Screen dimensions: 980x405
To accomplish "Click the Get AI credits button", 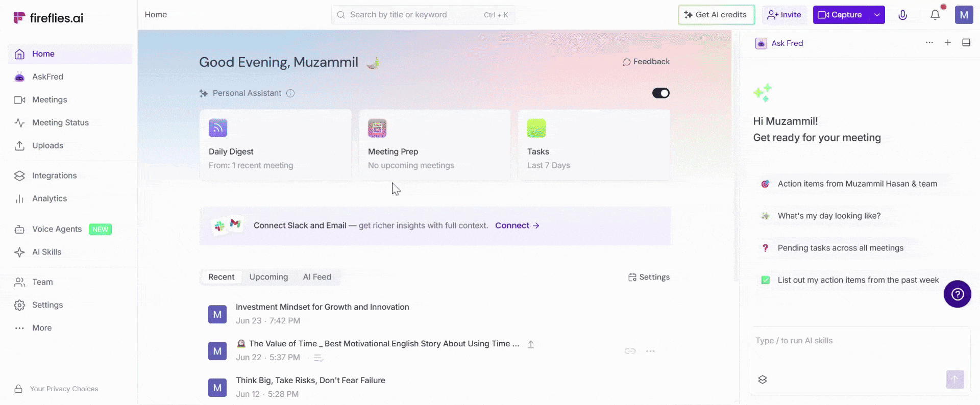I will (x=716, y=15).
